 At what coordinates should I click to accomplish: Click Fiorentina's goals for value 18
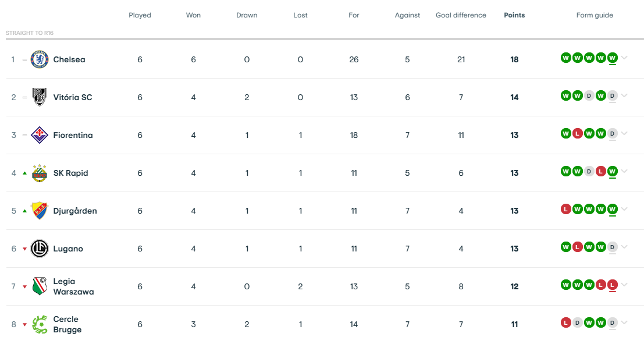354,135
